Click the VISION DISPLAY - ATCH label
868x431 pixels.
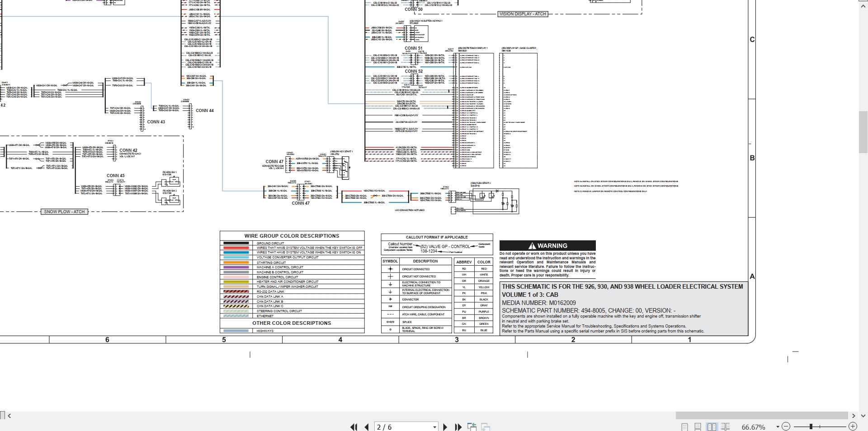tap(523, 14)
